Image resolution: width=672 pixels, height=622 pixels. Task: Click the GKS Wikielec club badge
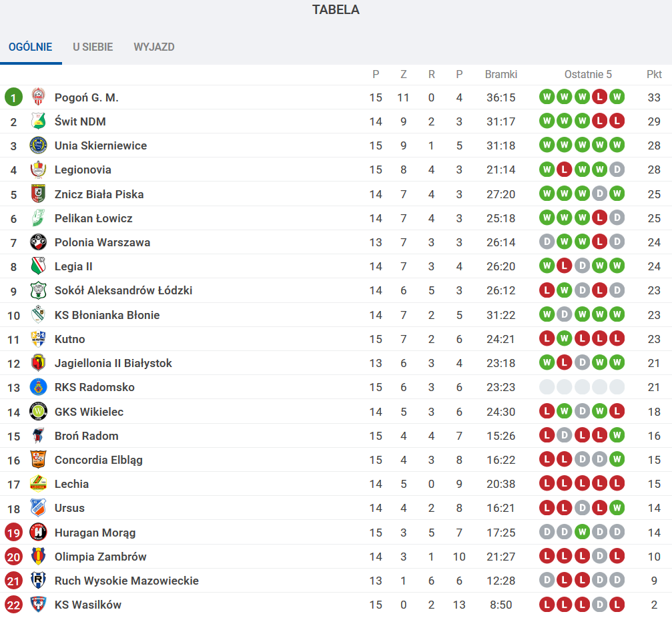point(38,412)
